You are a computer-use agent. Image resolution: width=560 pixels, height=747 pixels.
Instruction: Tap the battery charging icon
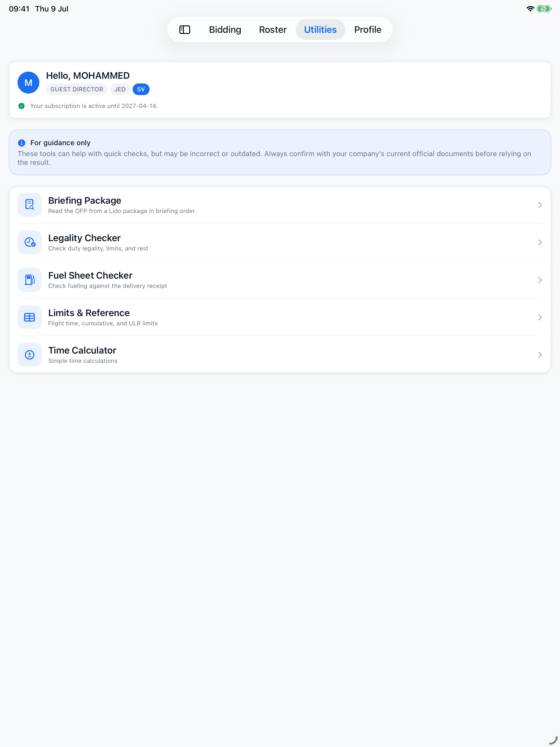point(544,9)
